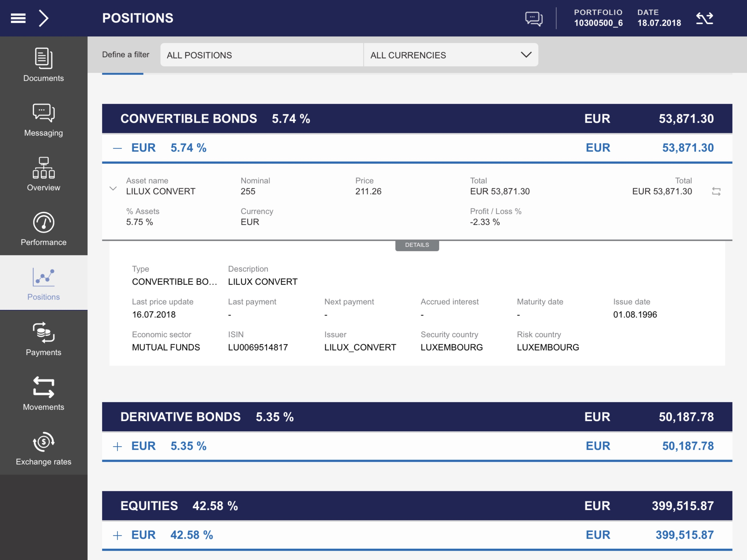Click the forward chevron beside the menu
The image size is (747, 560).
[x=43, y=18]
